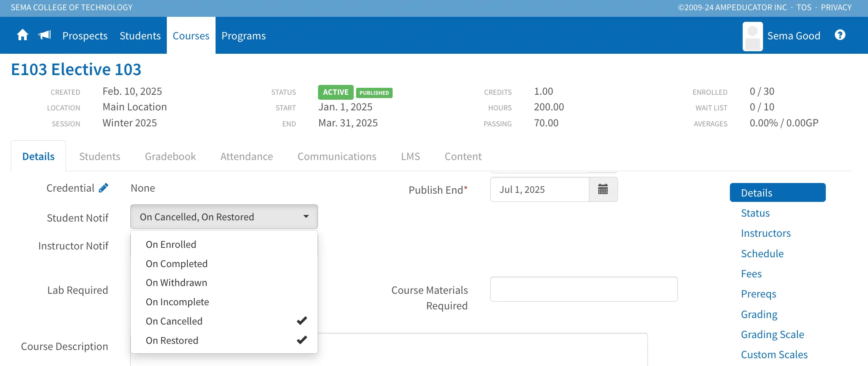Image resolution: width=868 pixels, height=366 pixels.
Task: Switch to the Gradebook tab
Action: 170,156
